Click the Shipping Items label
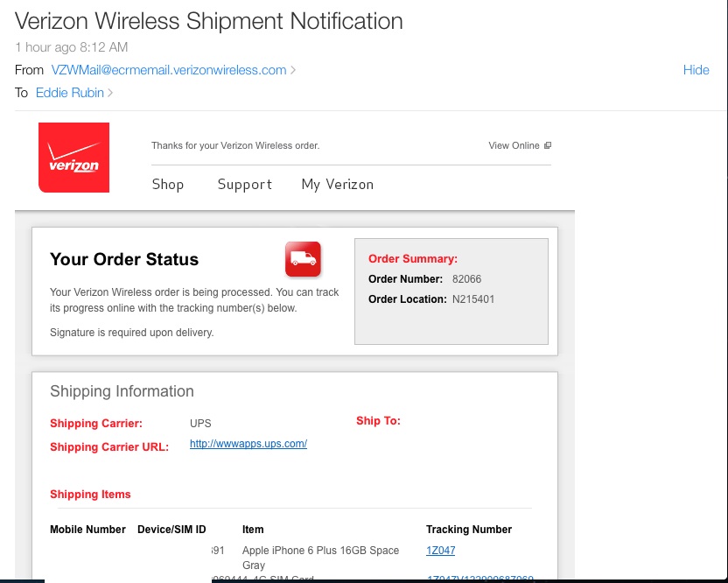The width and height of the screenshot is (728, 583). click(x=90, y=495)
